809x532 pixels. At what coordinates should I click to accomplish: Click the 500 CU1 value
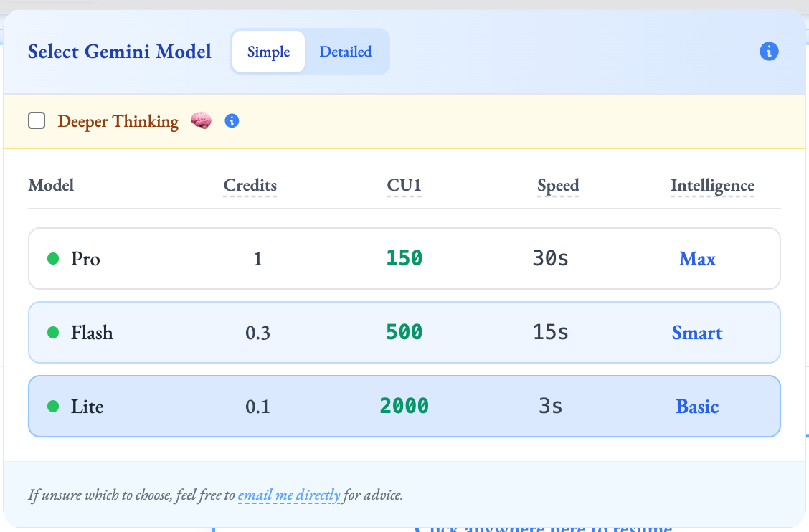404,332
